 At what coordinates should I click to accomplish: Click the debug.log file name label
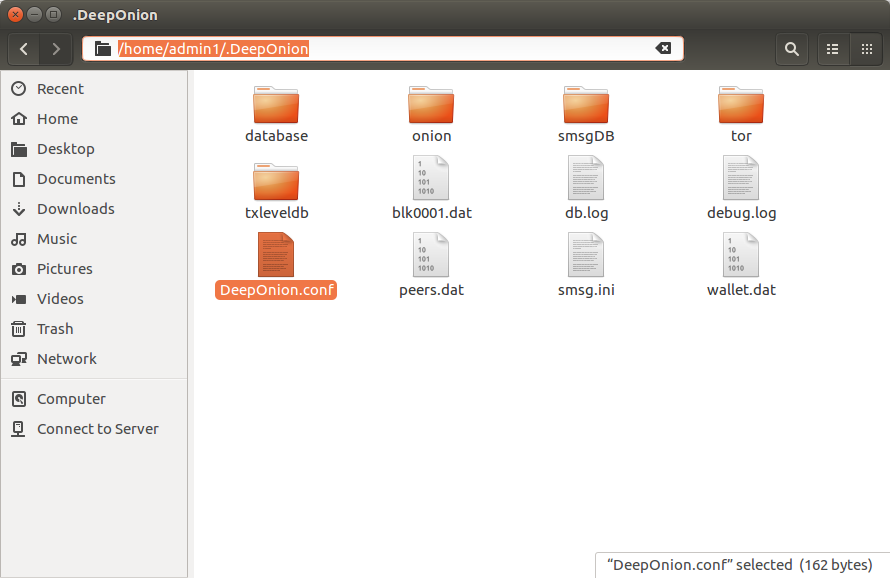click(741, 213)
